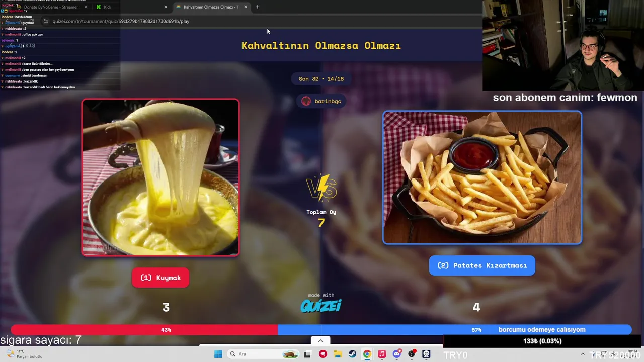Viewport: 644px width, 362px height.
Task: Vote for the (2) Patates Kızartması button
Action: (x=482, y=265)
